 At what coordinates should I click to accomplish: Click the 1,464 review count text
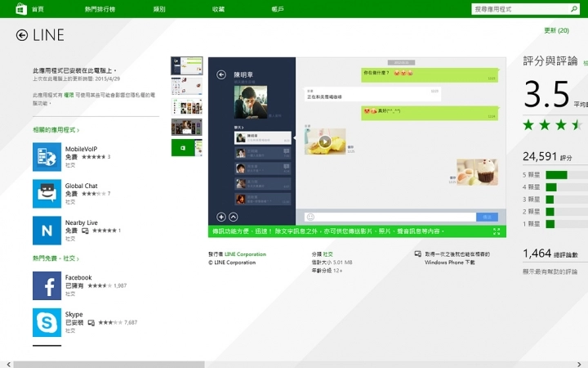point(550,254)
